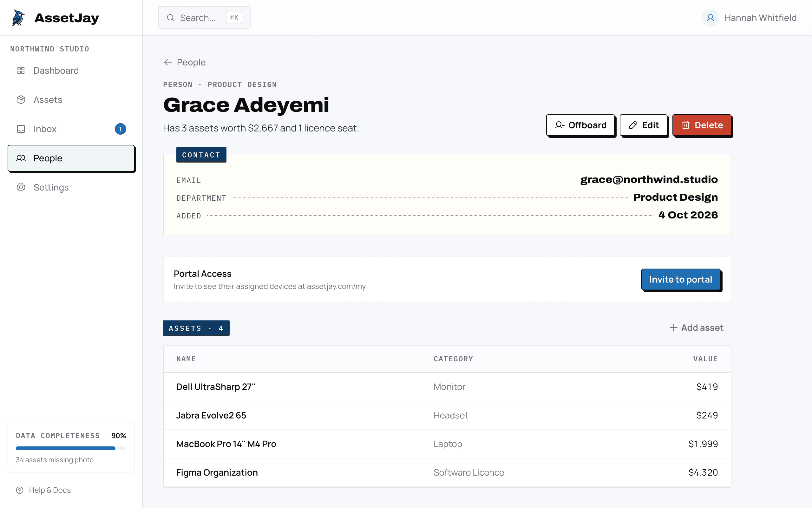Click the CATEGORY column header
The image size is (812, 508).
pos(453,359)
